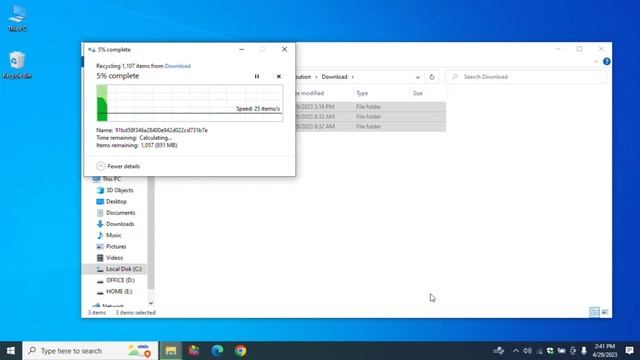Launch Google Chrome from taskbar
Screen dimensions: 640x360
click(x=240, y=351)
